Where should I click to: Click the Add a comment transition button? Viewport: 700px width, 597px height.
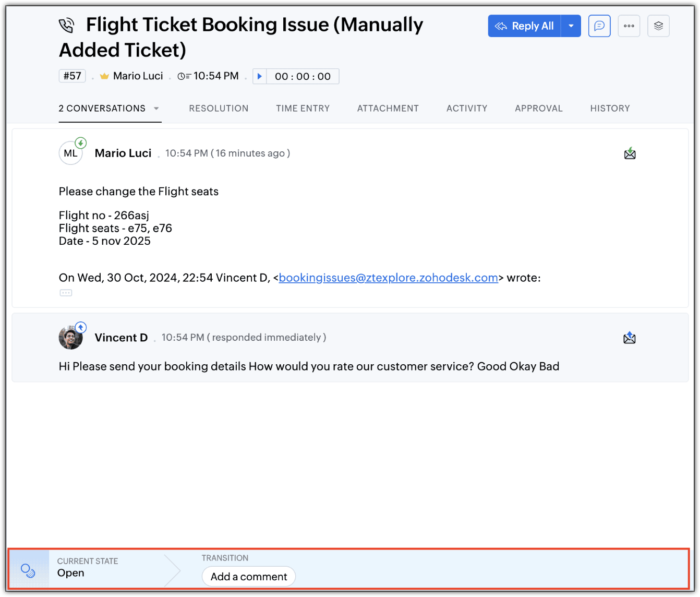pyautogui.click(x=249, y=577)
